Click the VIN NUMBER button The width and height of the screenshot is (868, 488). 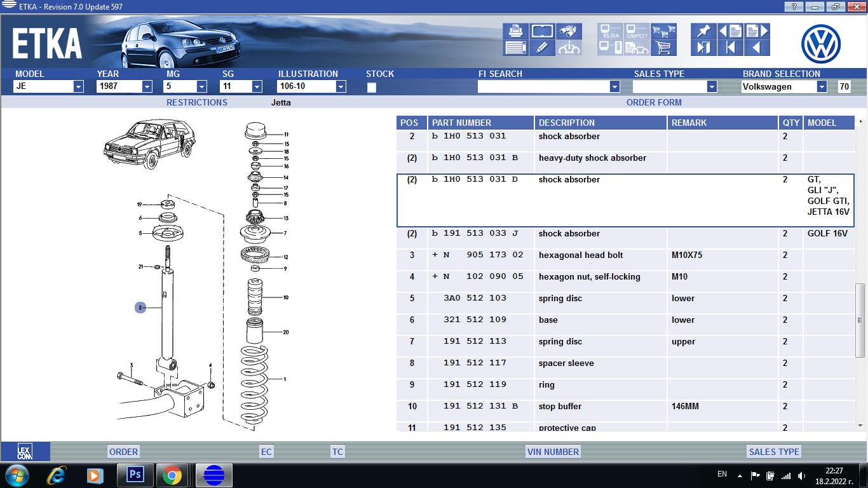(x=553, y=452)
